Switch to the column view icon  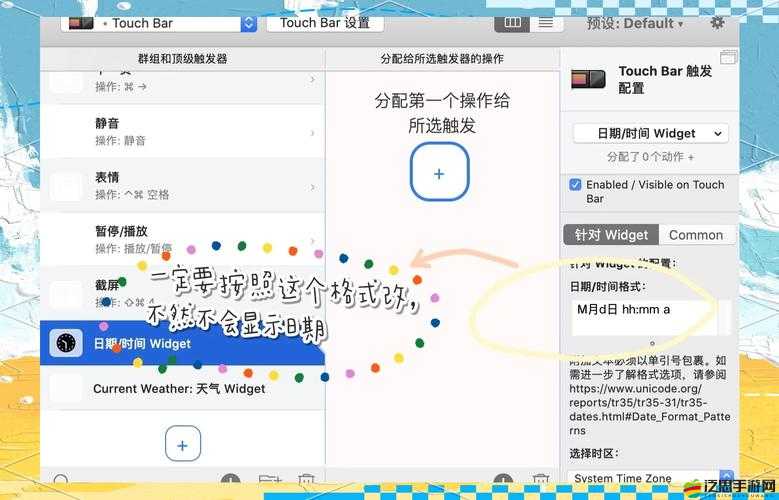tap(512, 23)
